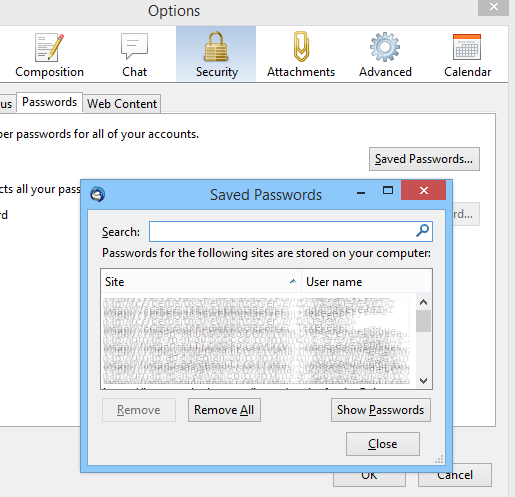Image resolution: width=516 pixels, height=497 pixels.
Task: Select the Security padlock icon
Action: (216, 47)
